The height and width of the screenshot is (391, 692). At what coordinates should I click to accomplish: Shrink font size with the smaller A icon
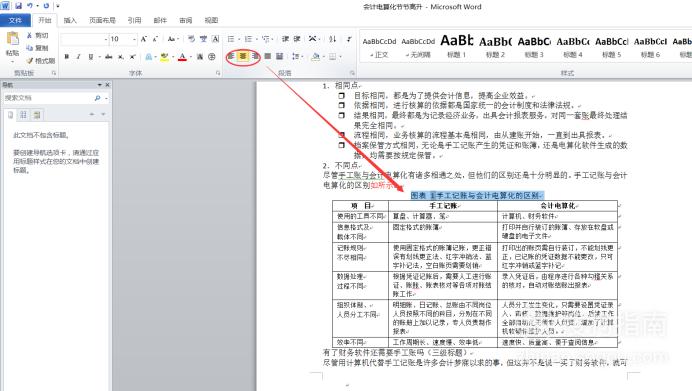point(155,39)
